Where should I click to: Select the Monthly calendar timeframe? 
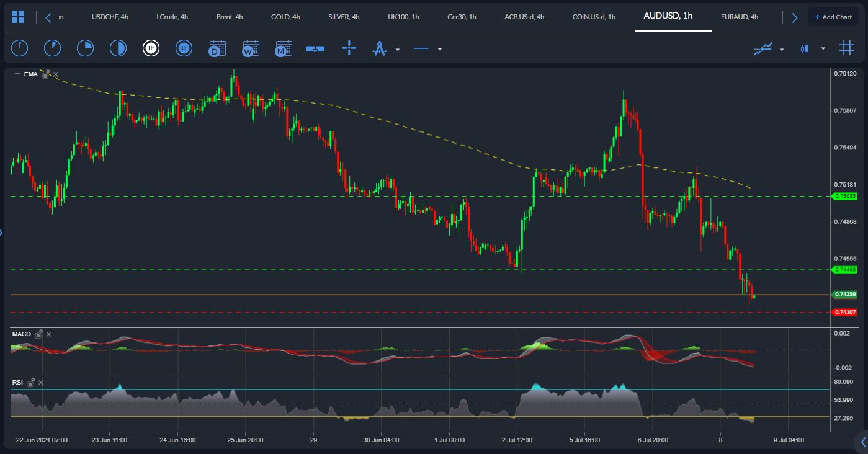(x=283, y=48)
